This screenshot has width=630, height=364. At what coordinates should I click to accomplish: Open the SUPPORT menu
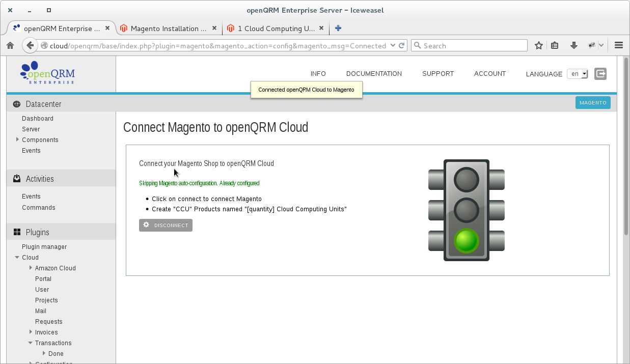point(438,74)
